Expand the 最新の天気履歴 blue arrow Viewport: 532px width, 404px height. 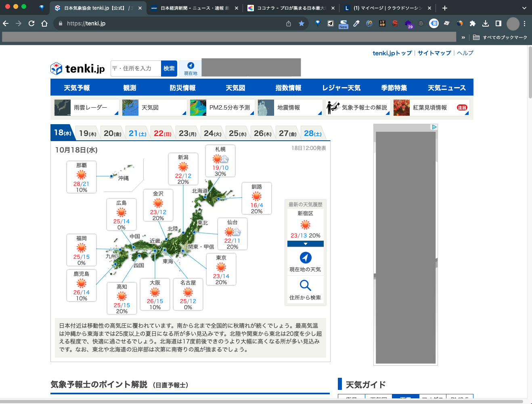[x=305, y=244]
